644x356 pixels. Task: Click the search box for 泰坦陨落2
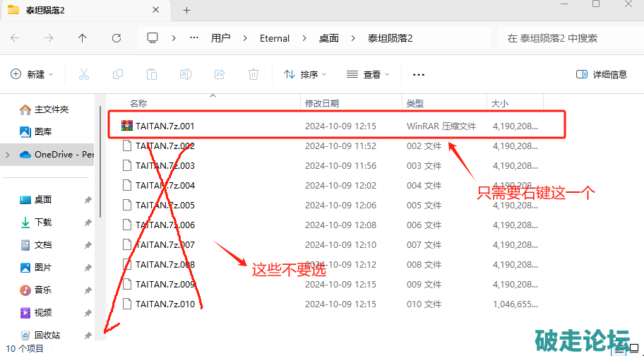click(565, 38)
